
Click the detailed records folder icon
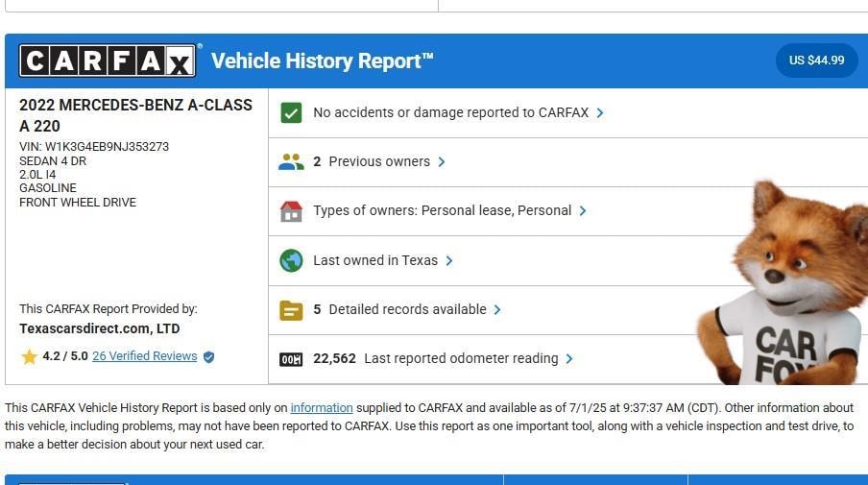[291, 309]
